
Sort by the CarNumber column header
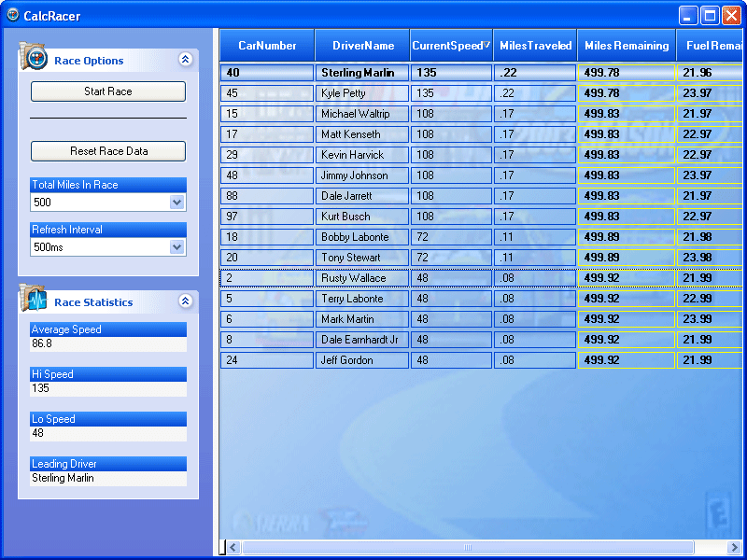[x=267, y=46]
